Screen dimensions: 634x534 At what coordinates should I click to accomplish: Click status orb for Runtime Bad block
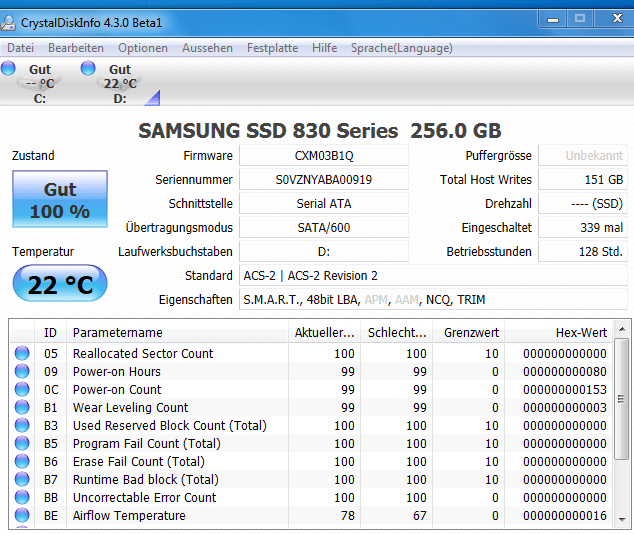(x=22, y=479)
